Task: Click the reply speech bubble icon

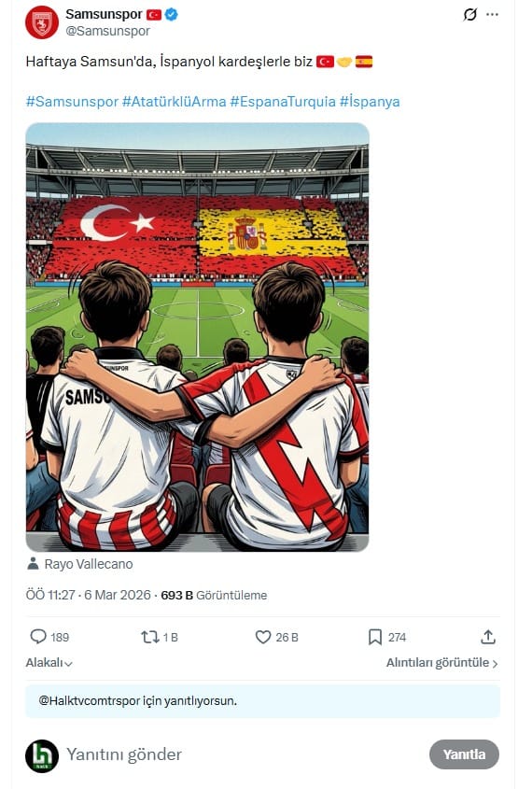Action: click(x=38, y=637)
